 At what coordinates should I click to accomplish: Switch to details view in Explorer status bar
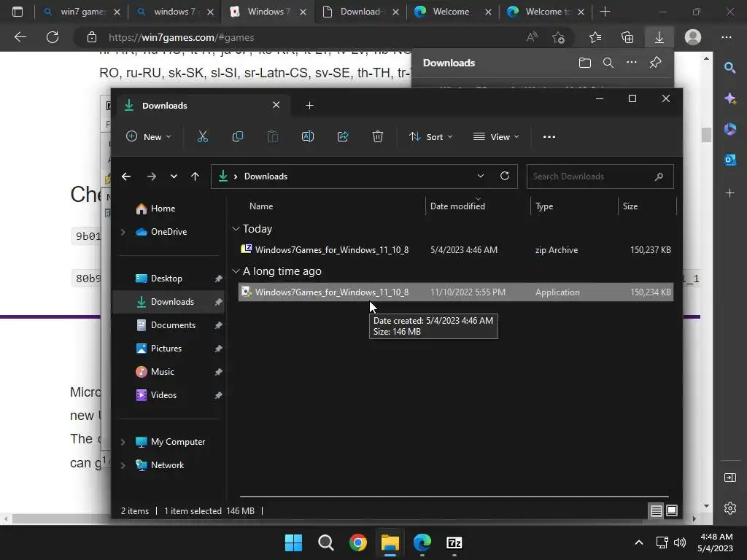(656, 511)
